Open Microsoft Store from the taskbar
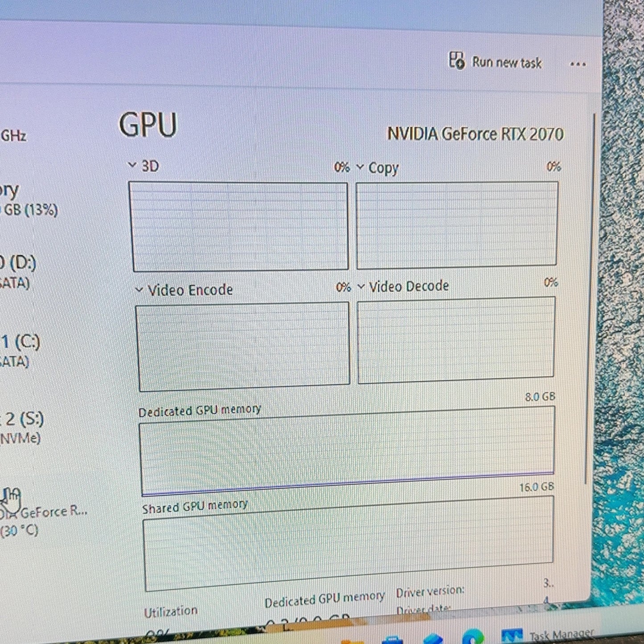The image size is (644, 644). [x=393, y=640]
